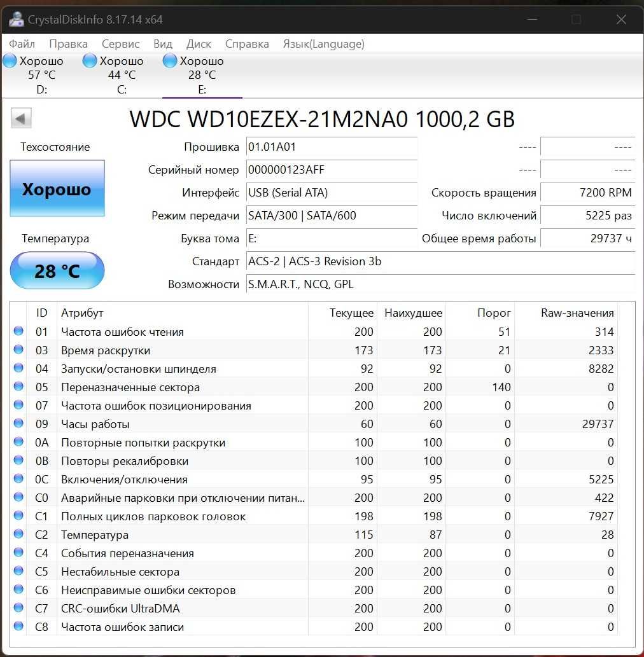The width and height of the screenshot is (644, 657).
Task: Click the drive letter field E:
Action: coord(332,239)
